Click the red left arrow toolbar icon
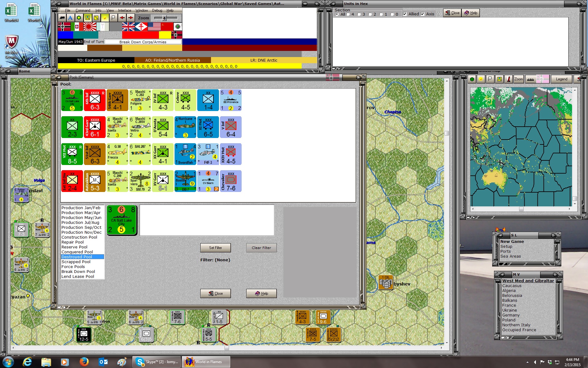588x368 pixels. (122, 18)
